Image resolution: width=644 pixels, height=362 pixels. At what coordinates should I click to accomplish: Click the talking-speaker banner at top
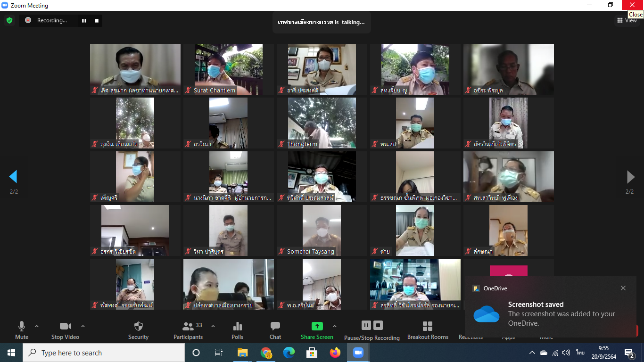pos(322,22)
